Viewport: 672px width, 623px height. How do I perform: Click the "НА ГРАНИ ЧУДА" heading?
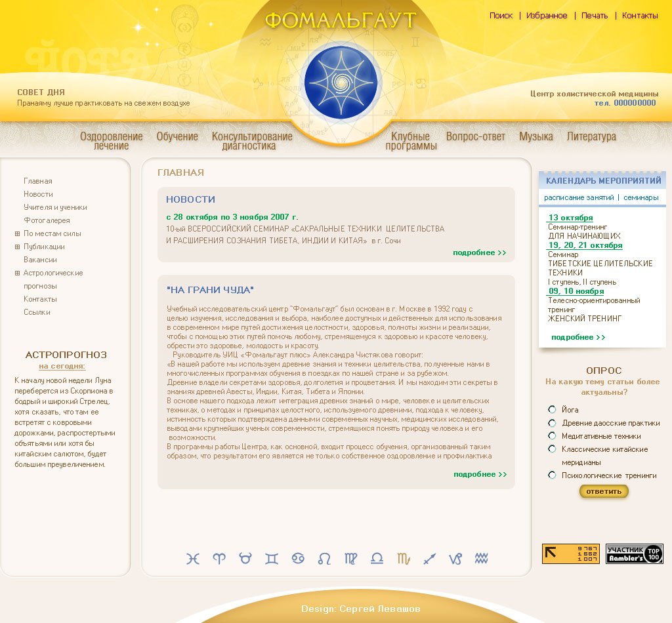coord(211,290)
